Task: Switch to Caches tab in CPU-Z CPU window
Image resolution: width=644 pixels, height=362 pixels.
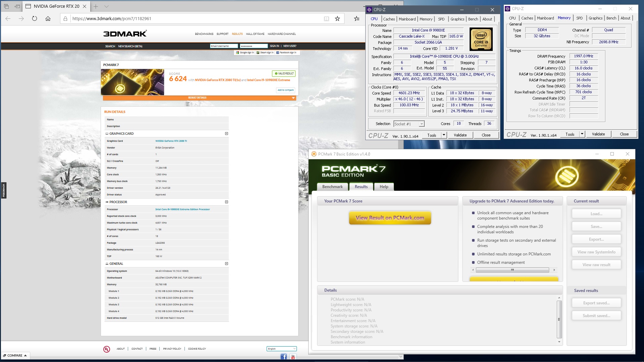Action: point(389,19)
